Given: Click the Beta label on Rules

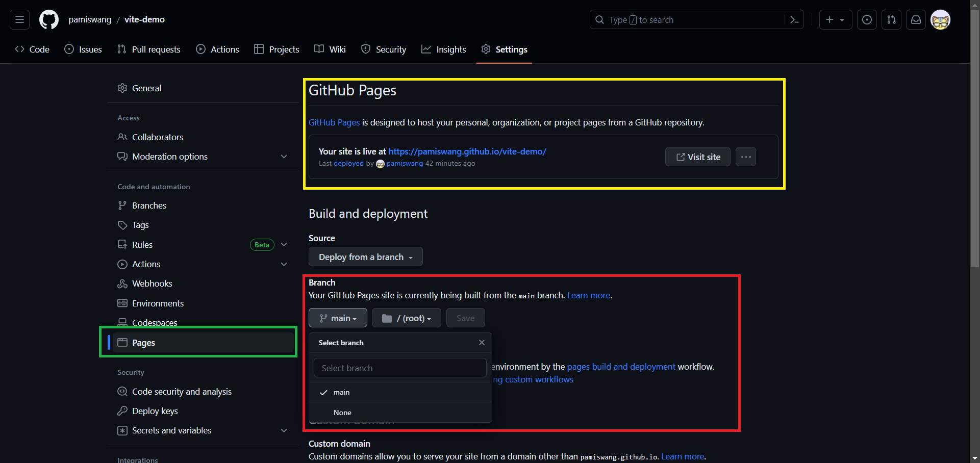Looking at the screenshot, I should (262, 245).
